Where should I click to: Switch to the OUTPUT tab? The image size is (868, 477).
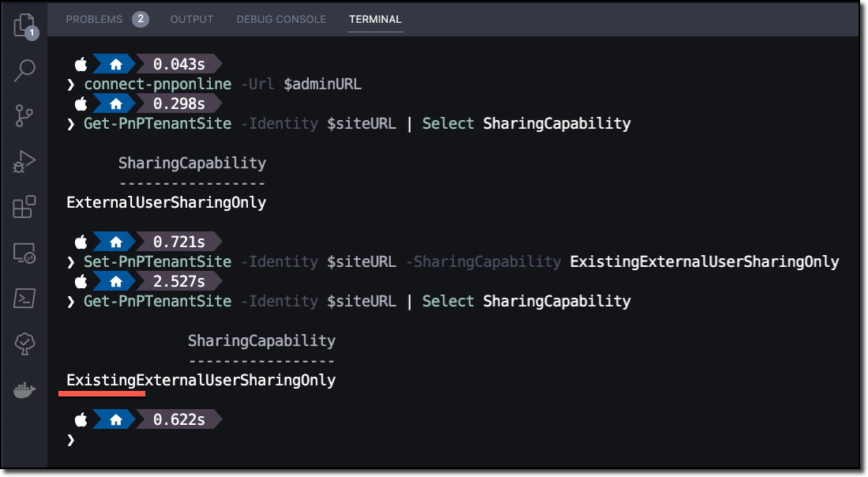191,20
